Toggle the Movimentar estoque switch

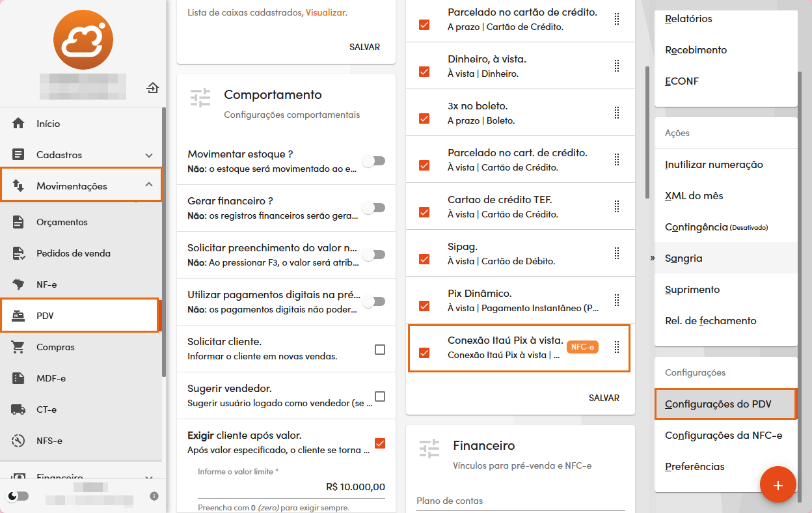(x=374, y=161)
